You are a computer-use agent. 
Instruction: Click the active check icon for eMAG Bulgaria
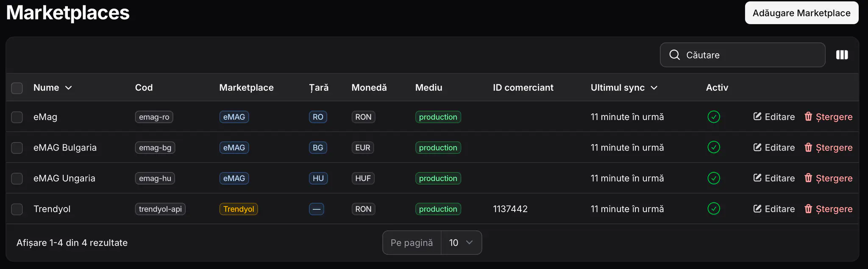(714, 147)
